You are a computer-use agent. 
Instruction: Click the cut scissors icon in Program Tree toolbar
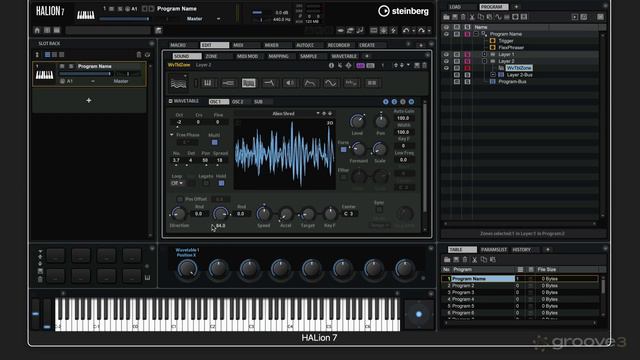(x=472, y=17)
